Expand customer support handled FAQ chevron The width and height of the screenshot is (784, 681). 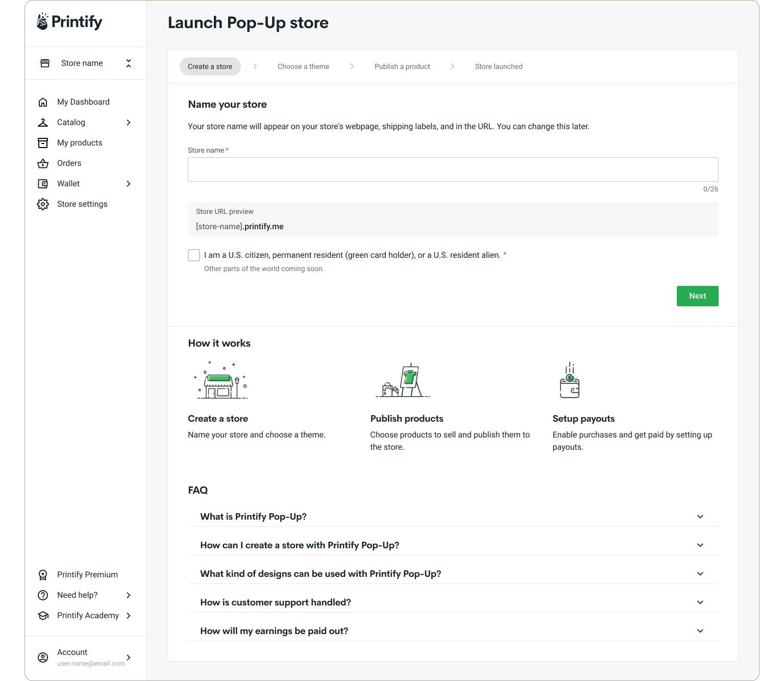pyautogui.click(x=700, y=602)
